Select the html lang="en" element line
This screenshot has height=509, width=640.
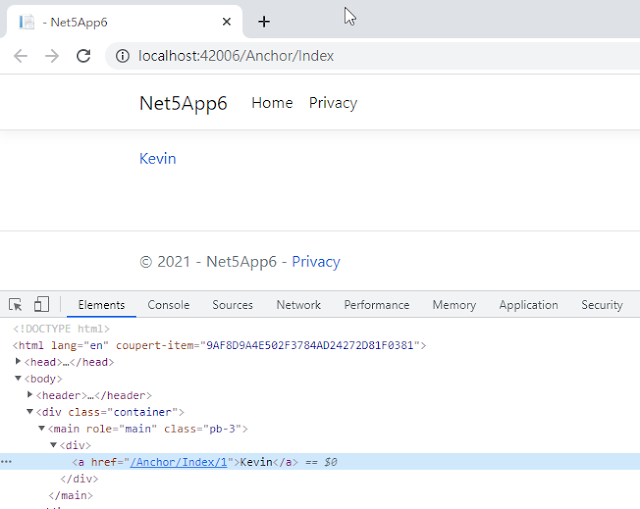point(219,345)
